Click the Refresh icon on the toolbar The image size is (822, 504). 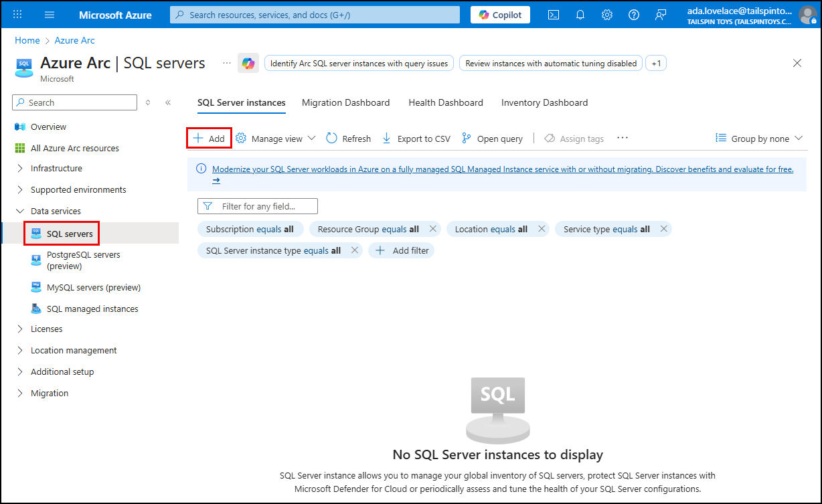pyautogui.click(x=348, y=138)
